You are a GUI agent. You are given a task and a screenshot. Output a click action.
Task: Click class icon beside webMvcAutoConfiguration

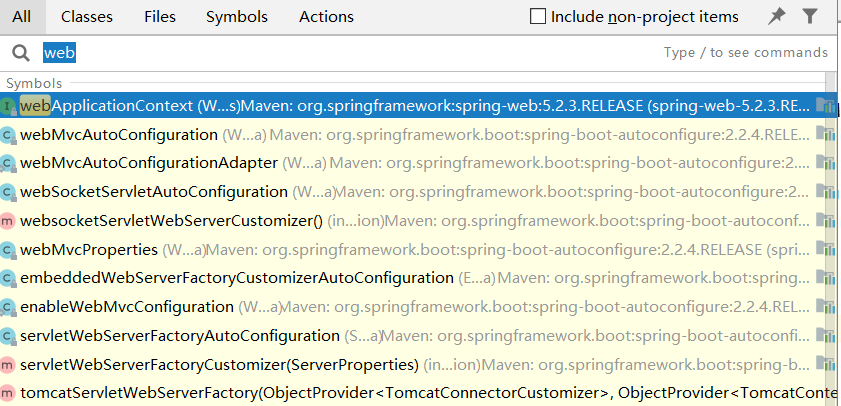pyautogui.click(x=7, y=135)
